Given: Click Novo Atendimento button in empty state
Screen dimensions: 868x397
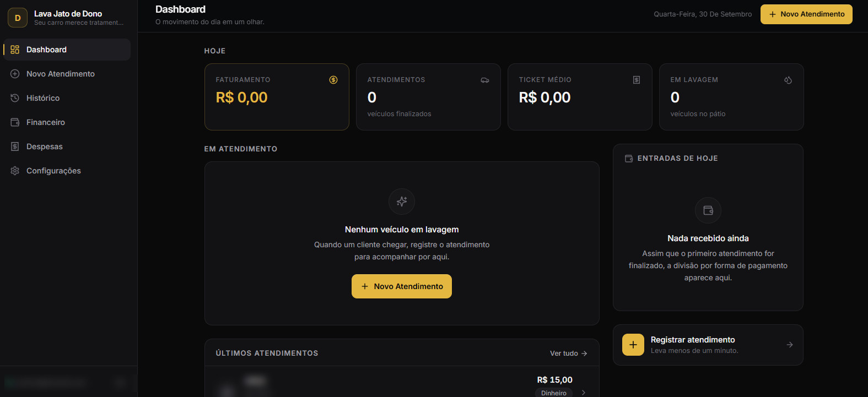Looking at the screenshot, I should coord(402,286).
